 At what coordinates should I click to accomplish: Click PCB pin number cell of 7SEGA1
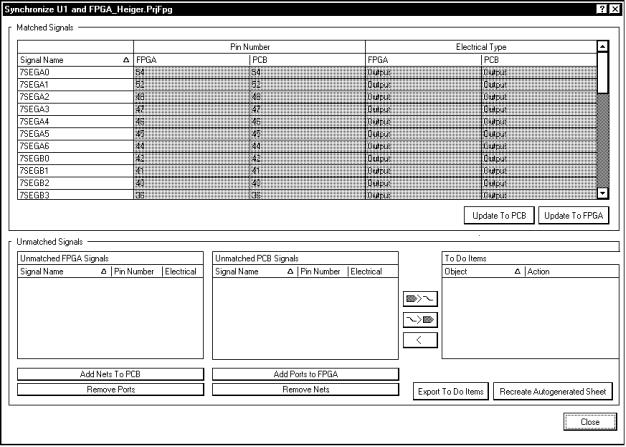[307, 85]
